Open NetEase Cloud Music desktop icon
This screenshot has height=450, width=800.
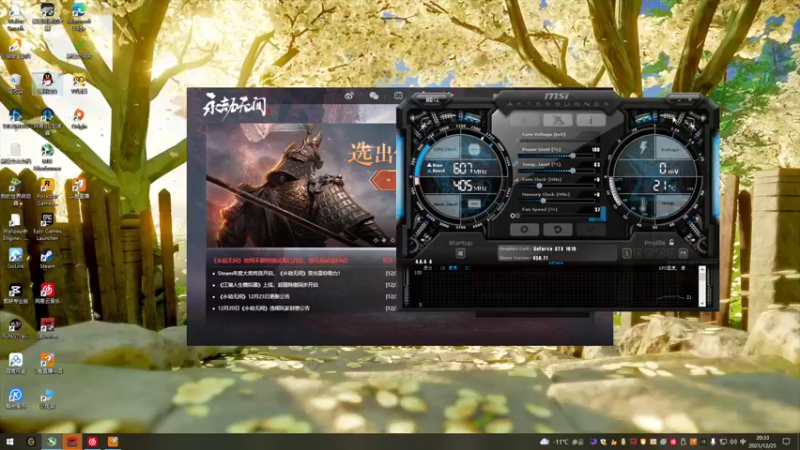pos(47,294)
